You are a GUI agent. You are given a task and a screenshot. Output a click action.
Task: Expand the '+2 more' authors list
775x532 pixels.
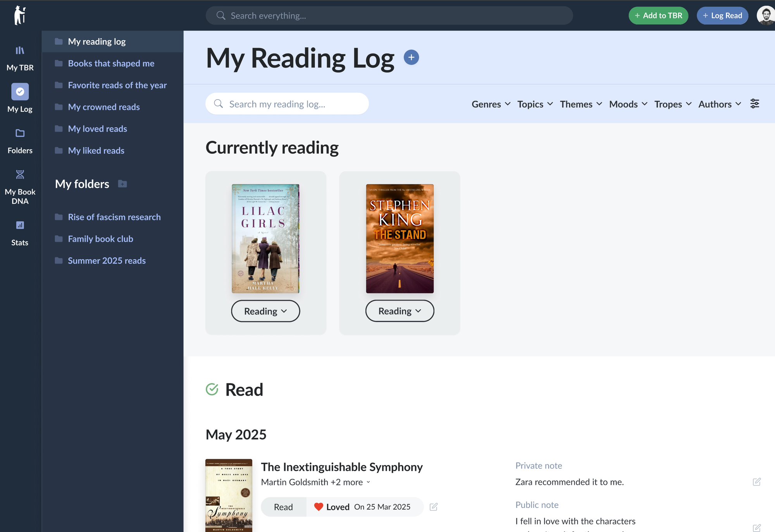pos(350,482)
